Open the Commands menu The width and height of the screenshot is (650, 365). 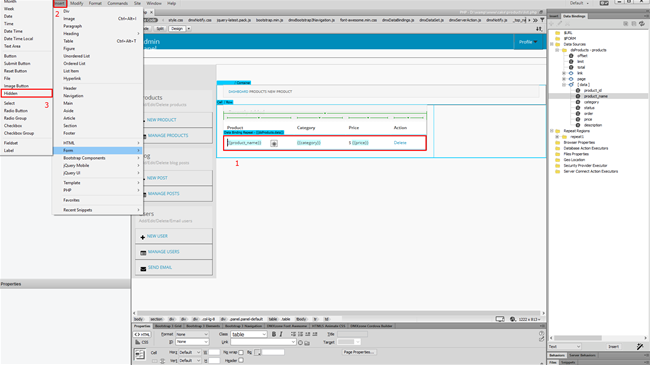point(117,3)
